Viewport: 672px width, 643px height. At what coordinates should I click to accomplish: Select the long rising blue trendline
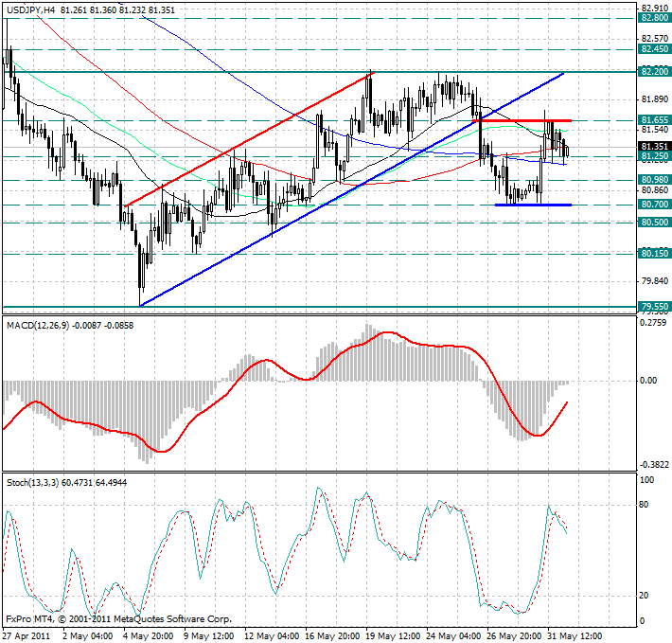pos(351,189)
